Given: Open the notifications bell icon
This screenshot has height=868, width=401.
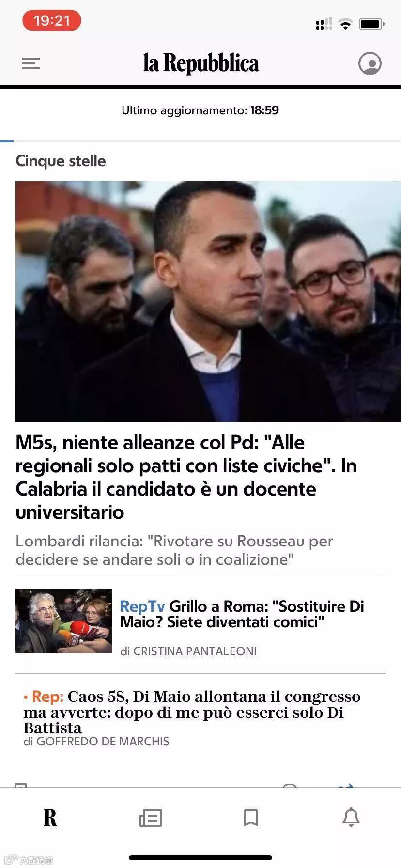Looking at the screenshot, I should click(x=351, y=818).
